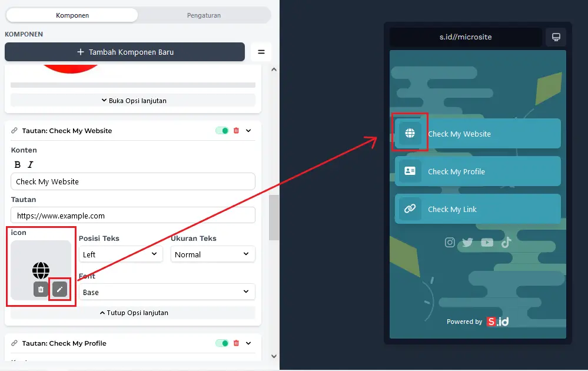Select the Komponen tab
This screenshot has width=588, height=371.
72,15
